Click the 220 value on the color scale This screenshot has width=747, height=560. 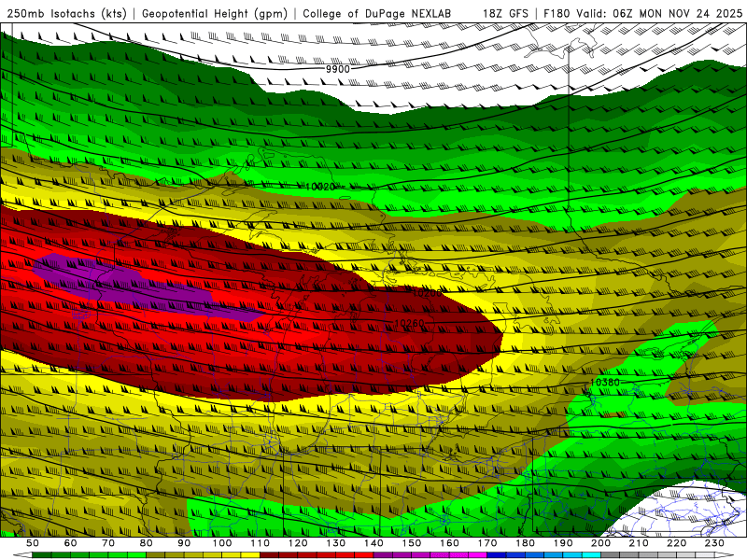tap(676, 543)
